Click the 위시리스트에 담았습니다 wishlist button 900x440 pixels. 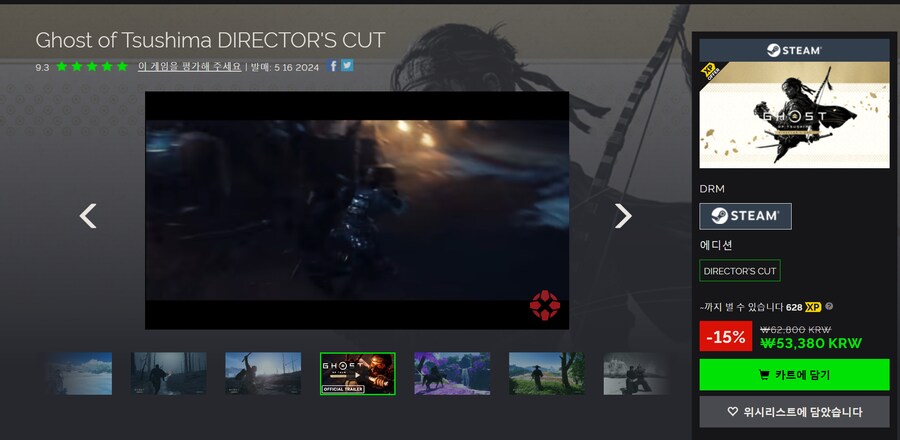pos(794,411)
